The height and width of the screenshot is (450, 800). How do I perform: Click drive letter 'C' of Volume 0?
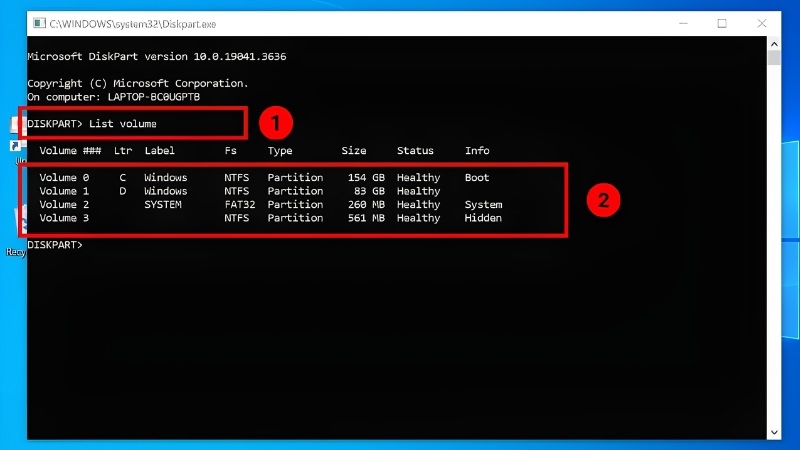122,178
